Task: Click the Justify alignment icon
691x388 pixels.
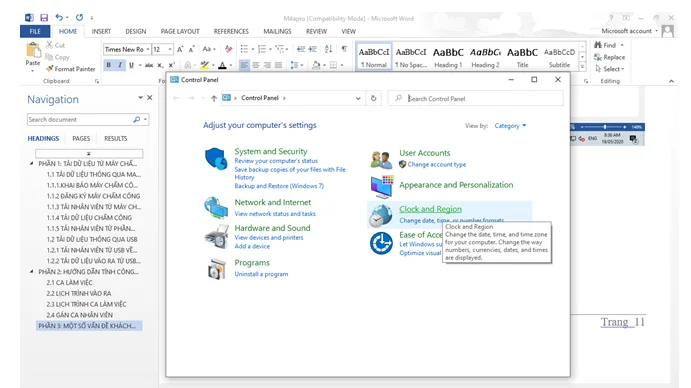Action: (x=279, y=65)
